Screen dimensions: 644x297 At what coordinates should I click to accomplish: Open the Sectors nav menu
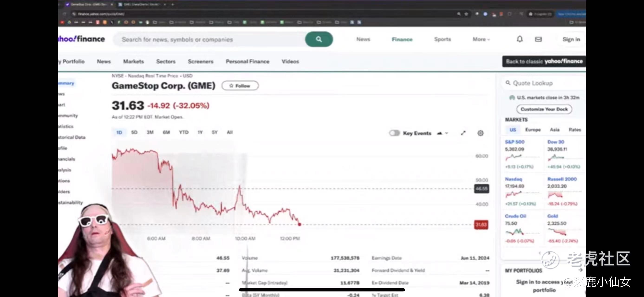click(x=166, y=61)
